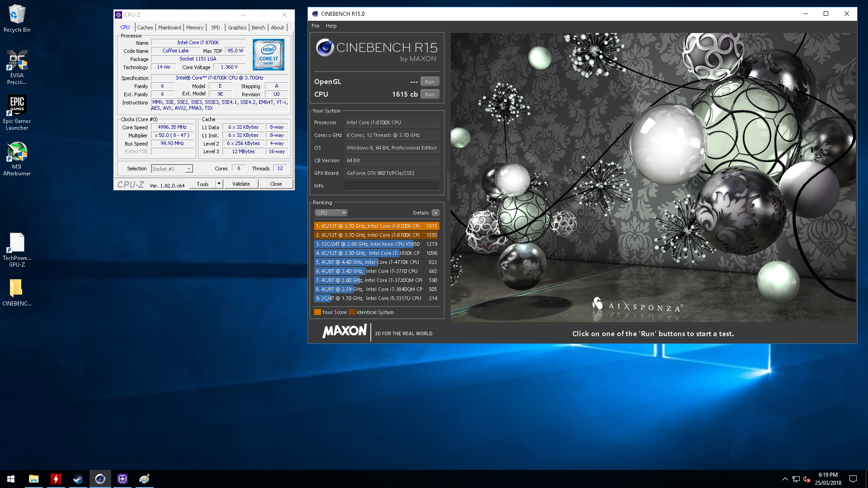This screenshot has height=488, width=868.
Task: Click the rendered spheres image in Cinebench
Action: [x=653, y=177]
